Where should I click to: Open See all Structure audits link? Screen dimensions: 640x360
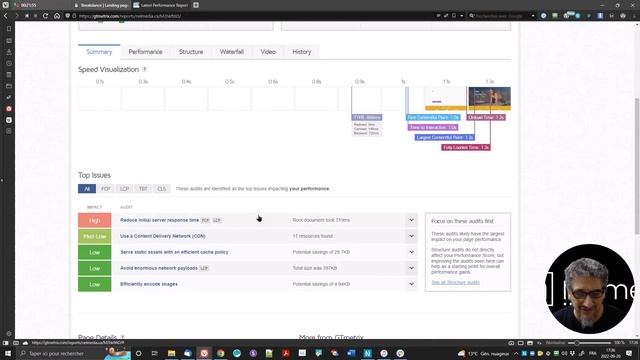(x=455, y=282)
